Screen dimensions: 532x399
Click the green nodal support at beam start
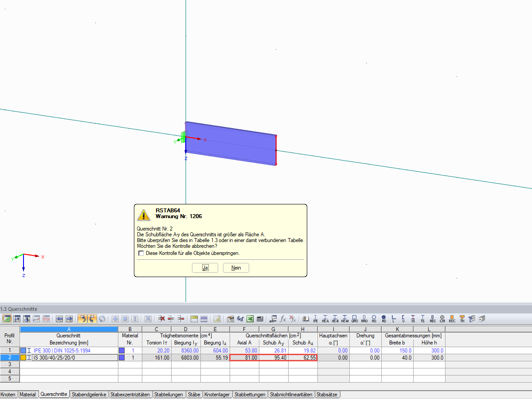183,138
